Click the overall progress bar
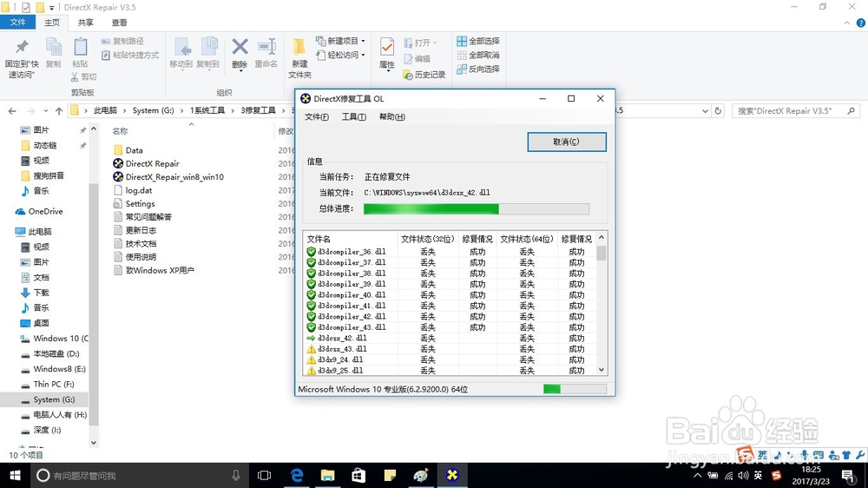 tap(476, 208)
